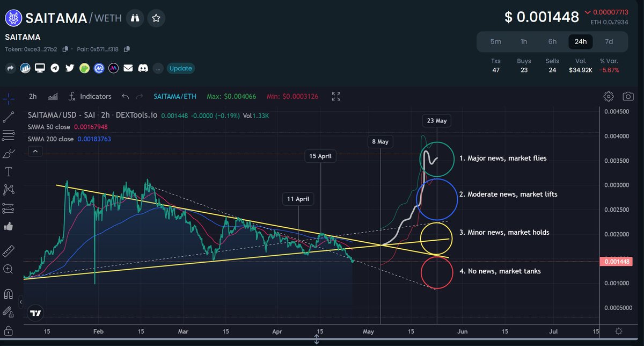644x346 pixels.
Task: Open the 2h time interval dropdown
Action: click(x=33, y=97)
